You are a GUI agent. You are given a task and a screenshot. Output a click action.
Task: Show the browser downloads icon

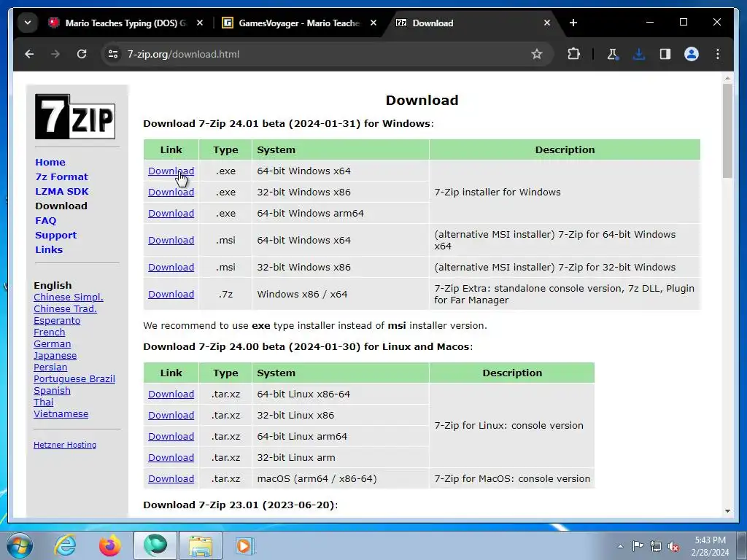click(639, 54)
